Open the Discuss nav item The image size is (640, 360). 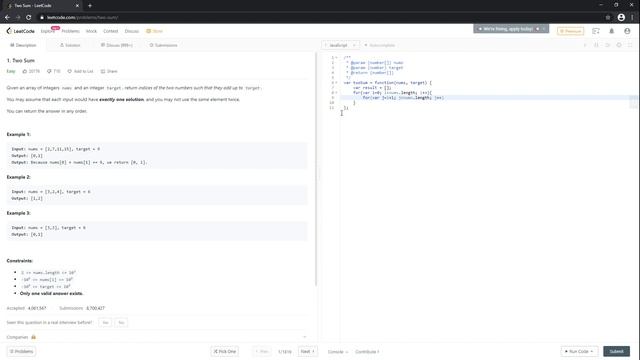tap(132, 31)
